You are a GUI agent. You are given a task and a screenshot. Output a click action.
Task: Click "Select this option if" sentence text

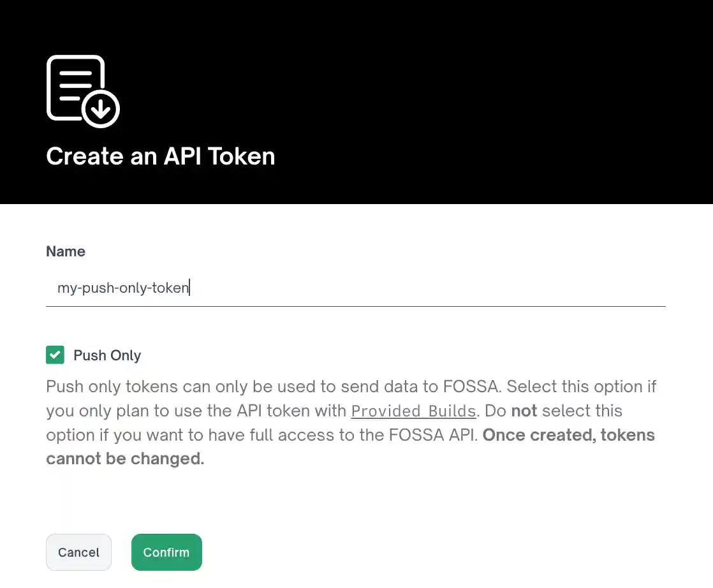581,387
